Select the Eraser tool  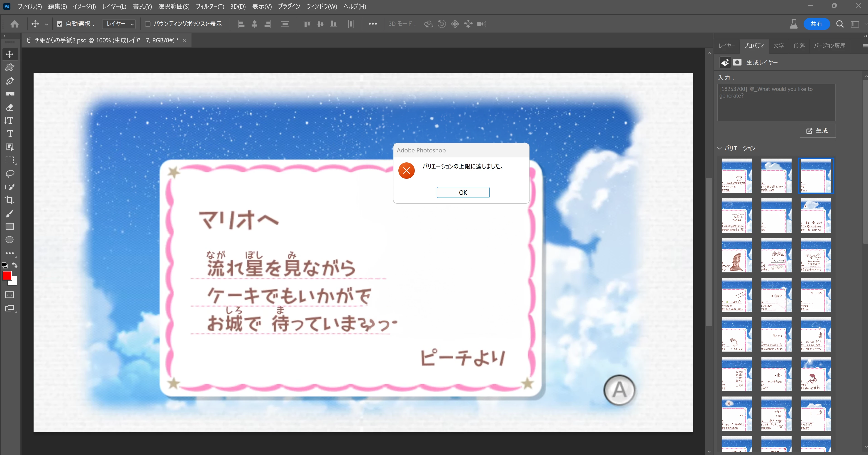click(10, 108)
